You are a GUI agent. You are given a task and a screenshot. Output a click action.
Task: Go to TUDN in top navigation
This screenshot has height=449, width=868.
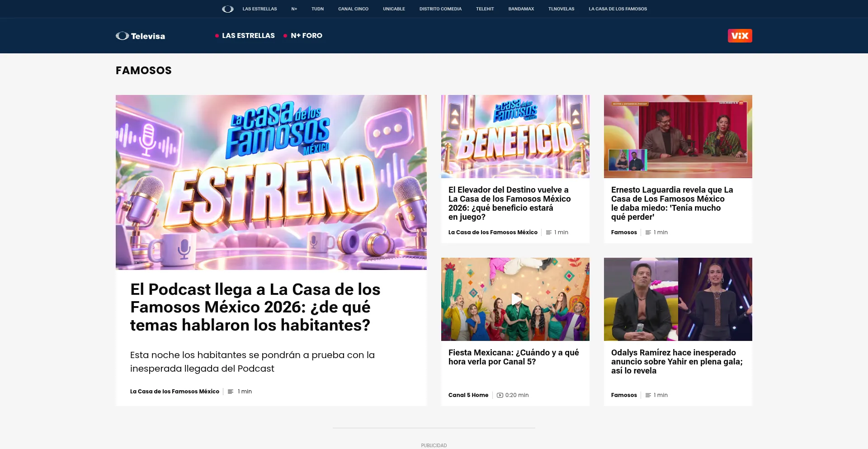[317, 9]
